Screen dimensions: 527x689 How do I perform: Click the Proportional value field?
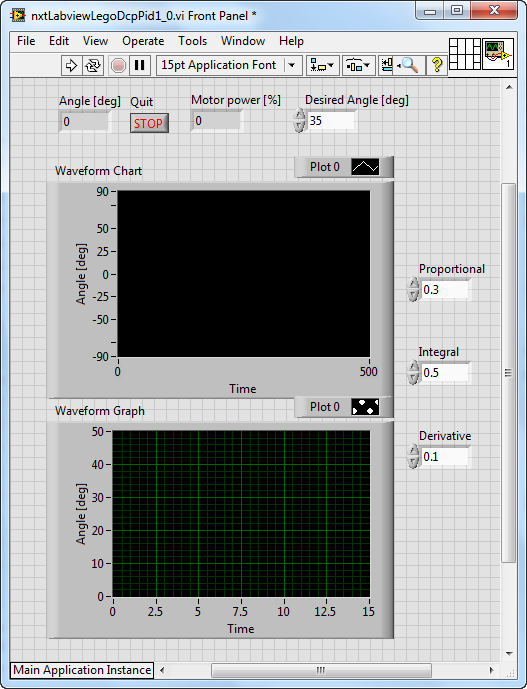(x=445, y=290)
